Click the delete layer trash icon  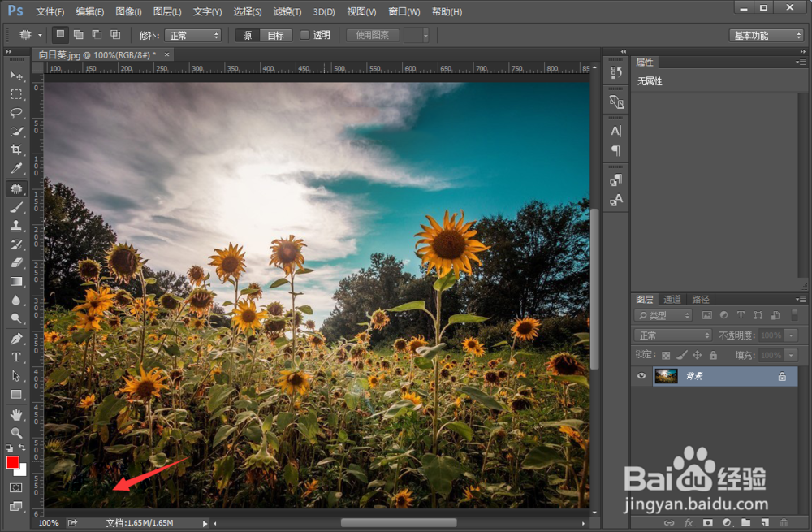tap(784, 523)
